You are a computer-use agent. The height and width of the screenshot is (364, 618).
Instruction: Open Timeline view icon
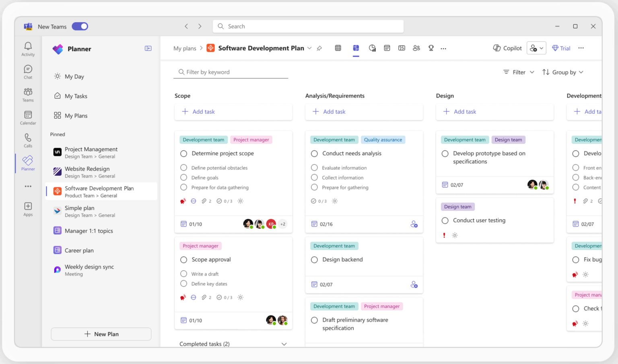pyautogui.click(x=402, y=48)
